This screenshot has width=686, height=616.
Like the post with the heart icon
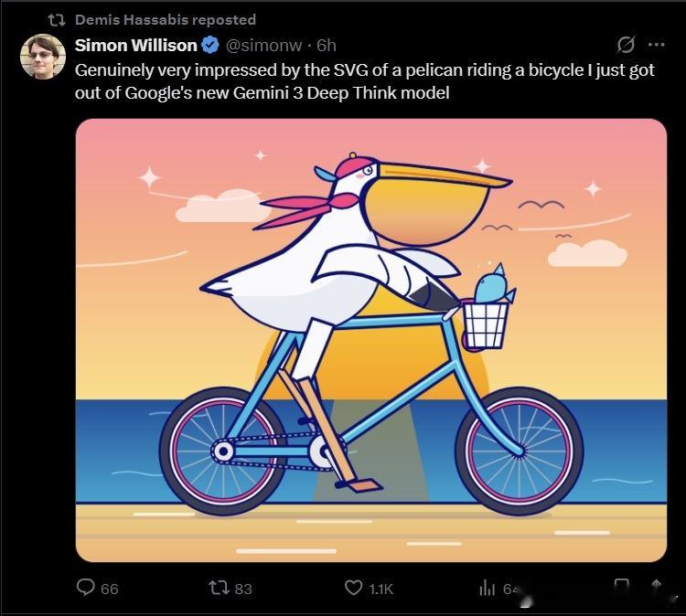[353, 588]
